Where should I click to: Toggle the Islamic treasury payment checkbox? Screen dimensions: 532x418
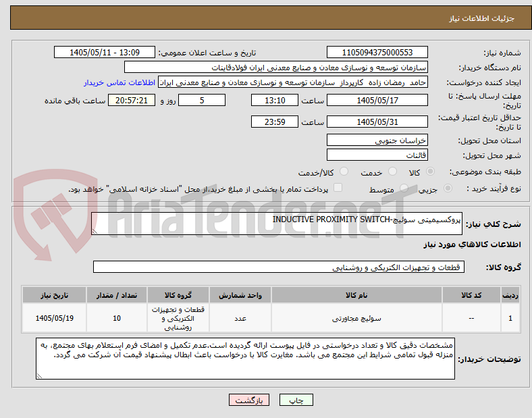click(338, 188)
